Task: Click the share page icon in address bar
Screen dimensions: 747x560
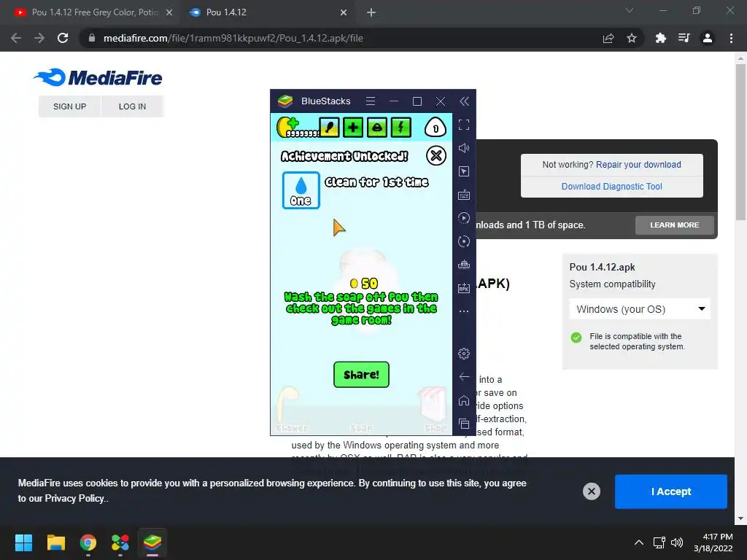Action: click(x=608, y=38)
